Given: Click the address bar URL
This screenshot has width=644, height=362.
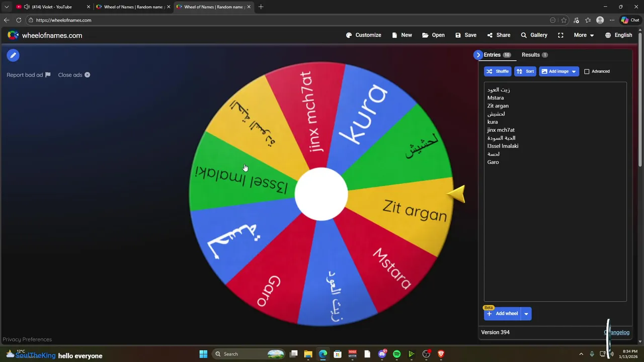Looking at the screenshot, I should [63, 20].
